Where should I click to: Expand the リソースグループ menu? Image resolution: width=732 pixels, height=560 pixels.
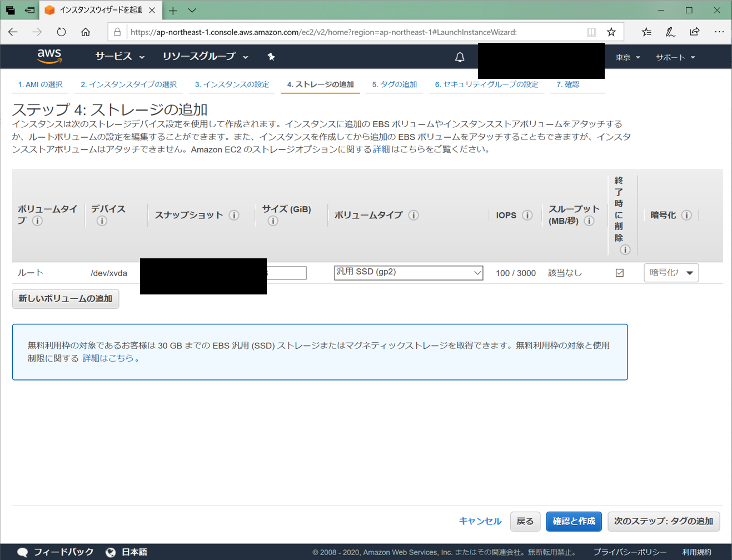pos(205,57)
